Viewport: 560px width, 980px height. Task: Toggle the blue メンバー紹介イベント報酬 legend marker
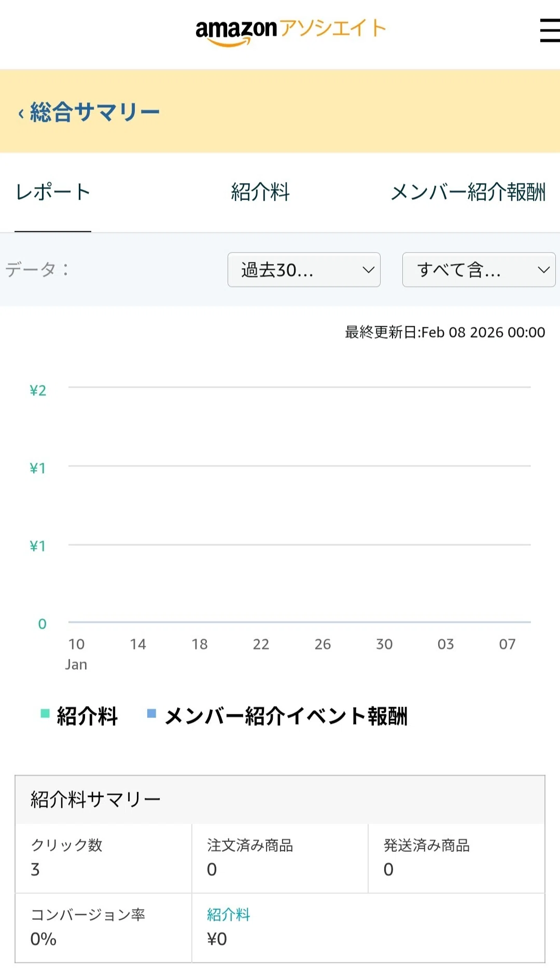click(x=152, y=713)
